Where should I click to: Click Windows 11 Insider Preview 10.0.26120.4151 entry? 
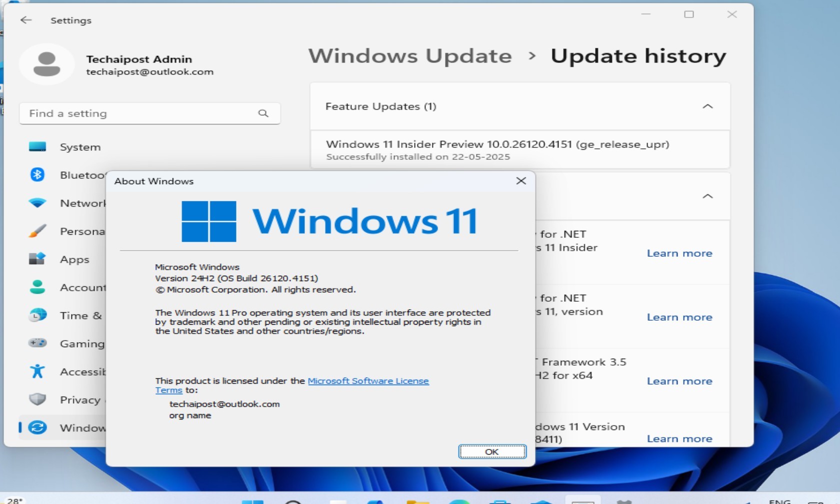(x=520, y=150)
